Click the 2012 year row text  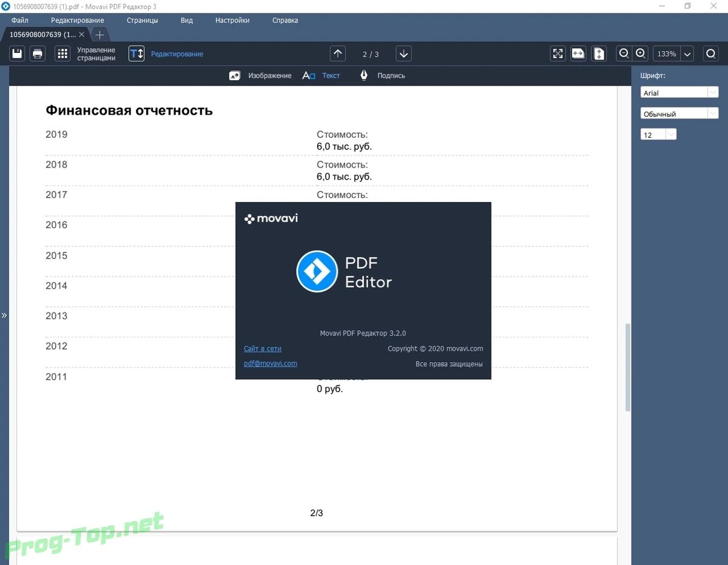click(56, 346)
